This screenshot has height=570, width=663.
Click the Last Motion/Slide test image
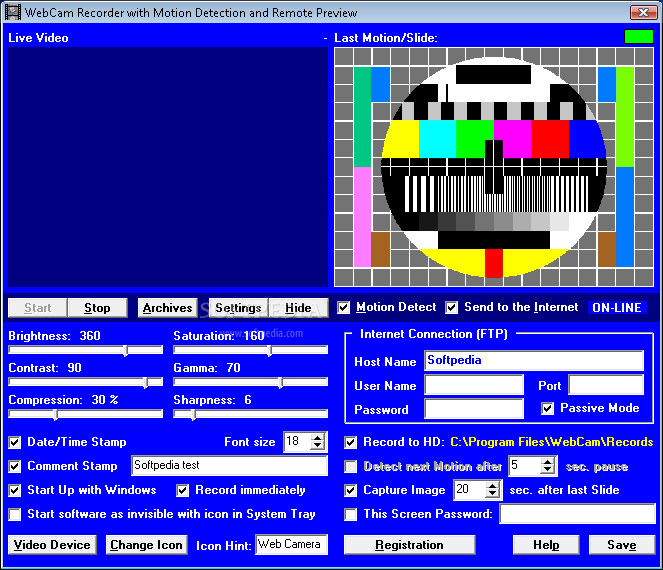[494, 167]
